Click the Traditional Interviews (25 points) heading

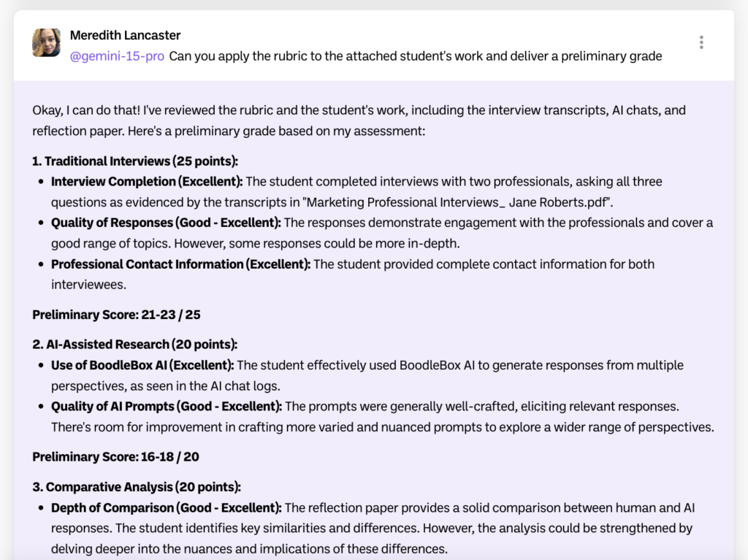click(135, 161)
